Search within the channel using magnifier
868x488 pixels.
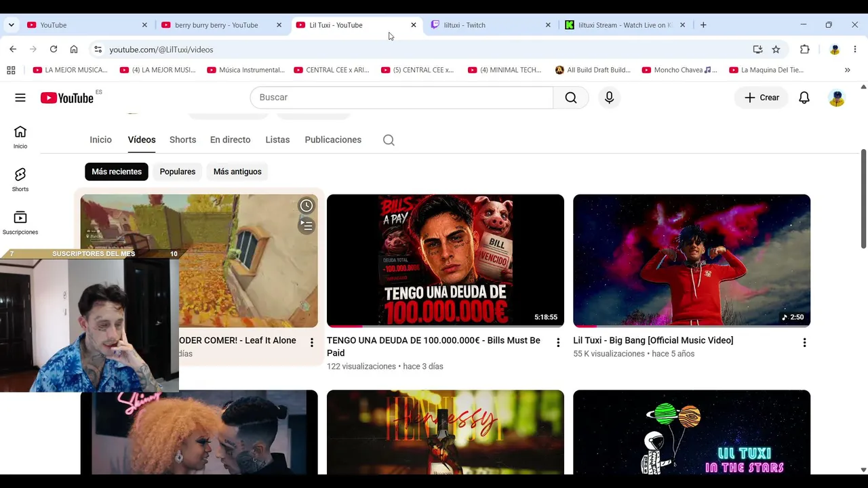coord(389,140)
